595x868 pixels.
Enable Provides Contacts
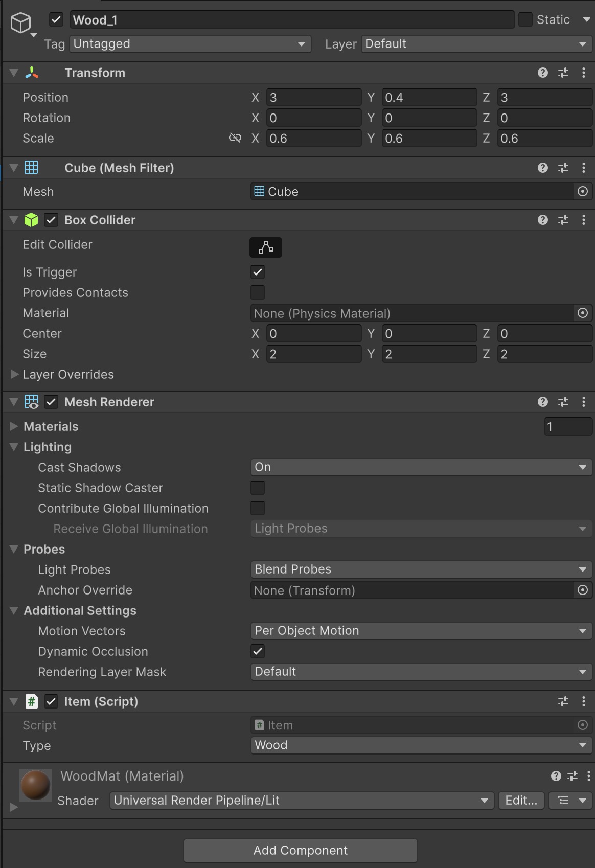tap(258, 292)
